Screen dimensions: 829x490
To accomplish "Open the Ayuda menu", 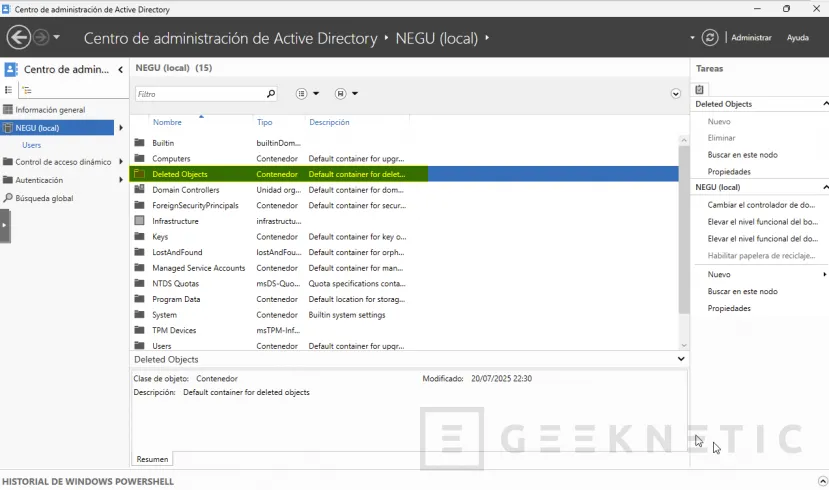I will pyautogui.click(x=797, y=38).
